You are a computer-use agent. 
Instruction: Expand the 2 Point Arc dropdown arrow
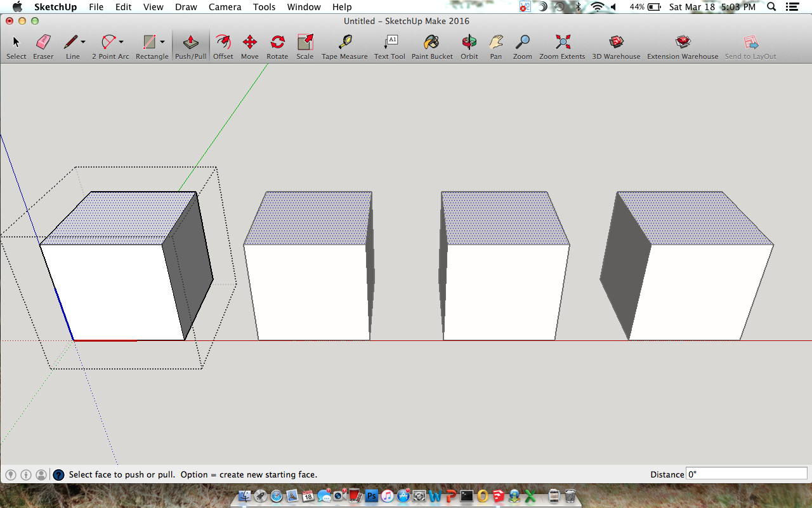pos(121,43)
